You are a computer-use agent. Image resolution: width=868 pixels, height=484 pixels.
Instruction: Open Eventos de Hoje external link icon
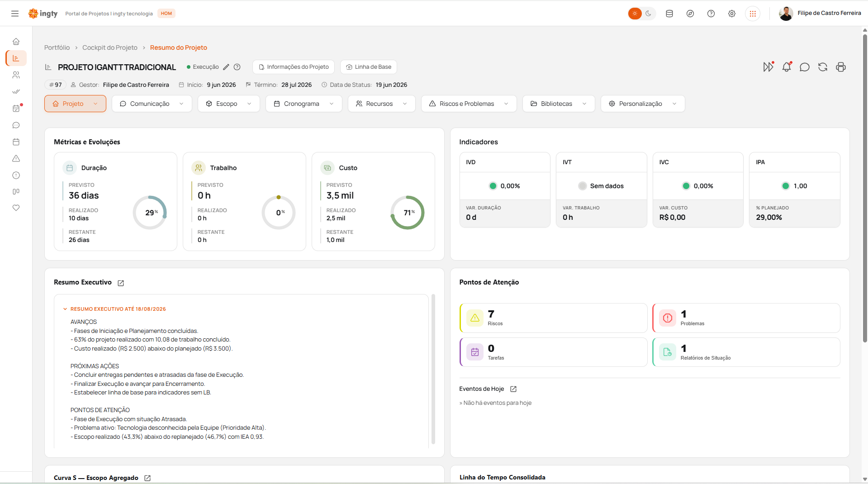click(513, 389)
